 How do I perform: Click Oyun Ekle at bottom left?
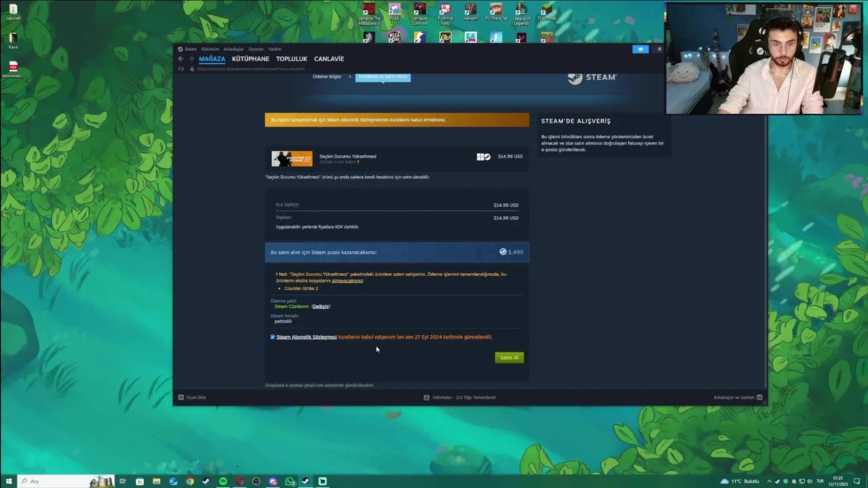(192, 397)
